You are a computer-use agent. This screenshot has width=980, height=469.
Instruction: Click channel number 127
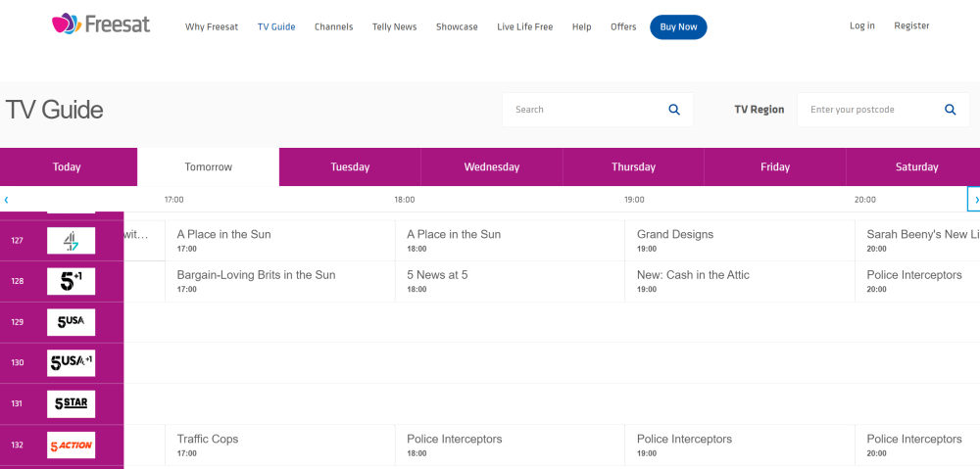[17, 241]
